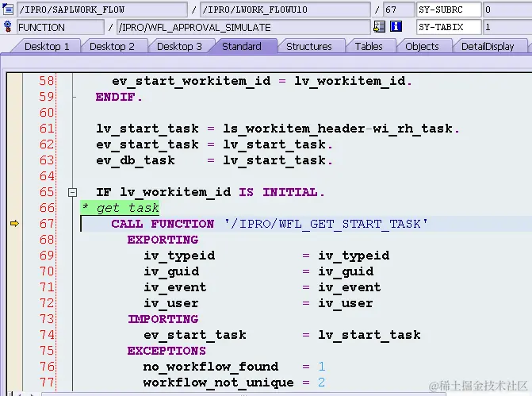Click the right-hand iv_guid value on line 70
532x396 pixels.
346,271
